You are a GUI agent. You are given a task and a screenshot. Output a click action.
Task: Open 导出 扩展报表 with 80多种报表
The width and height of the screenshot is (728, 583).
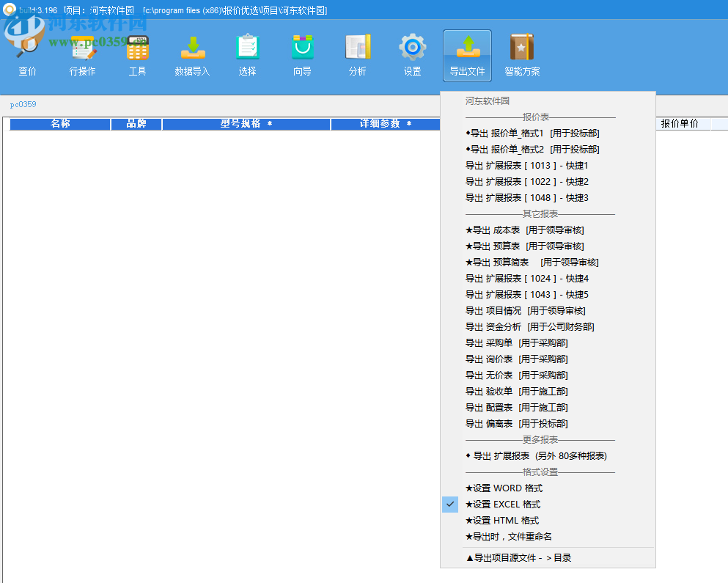point(536,456)
